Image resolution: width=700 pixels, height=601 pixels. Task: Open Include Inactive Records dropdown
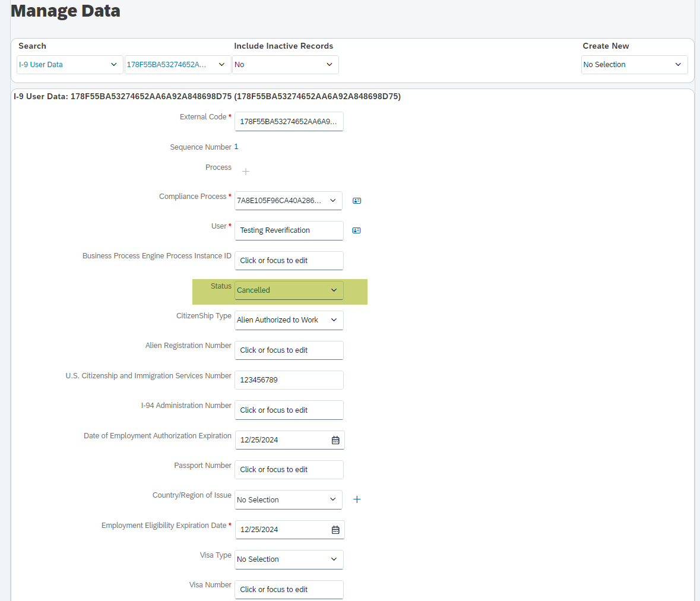coord(285,65)
